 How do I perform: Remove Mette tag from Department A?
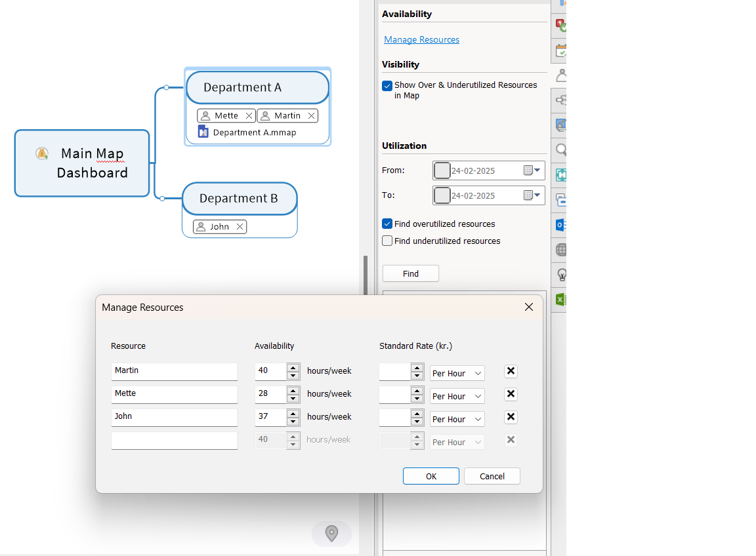pyautogui.click(x=249, y=116)
